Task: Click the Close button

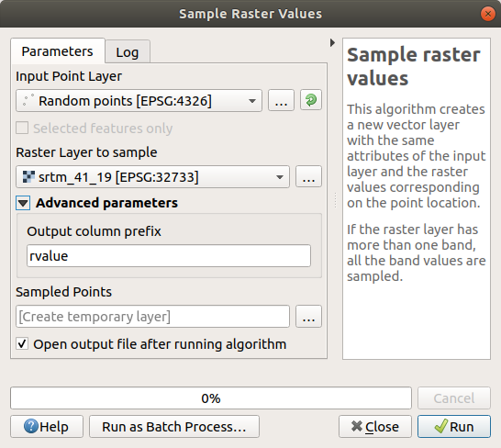Action: [375, 427]
